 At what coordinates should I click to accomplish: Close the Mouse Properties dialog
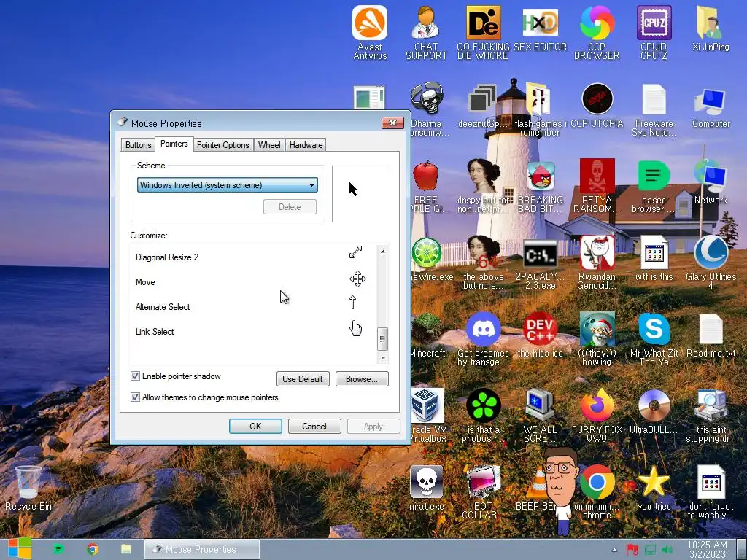click(x=392, y=122)
